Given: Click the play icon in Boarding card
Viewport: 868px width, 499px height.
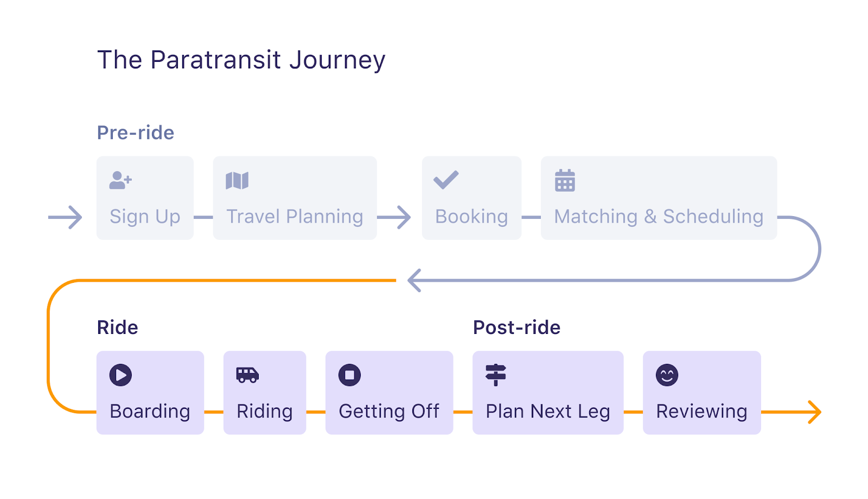Looking at the screenshot, I should [x=120, y=375].
